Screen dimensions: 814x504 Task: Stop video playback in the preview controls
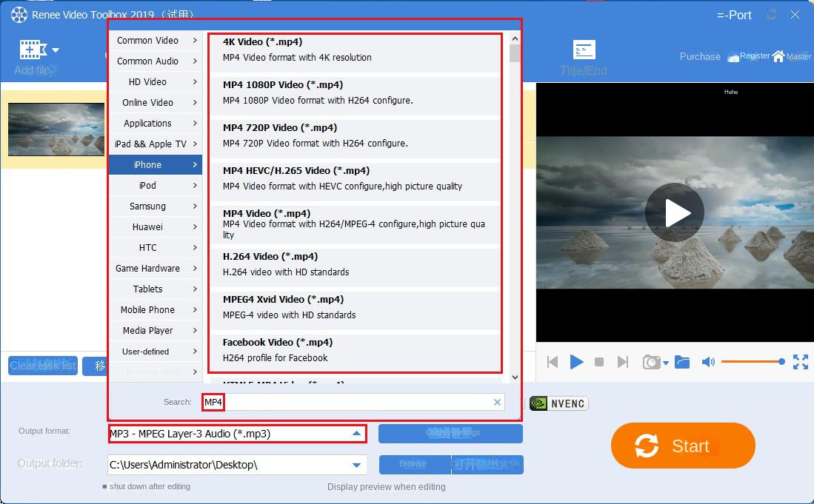599,362
